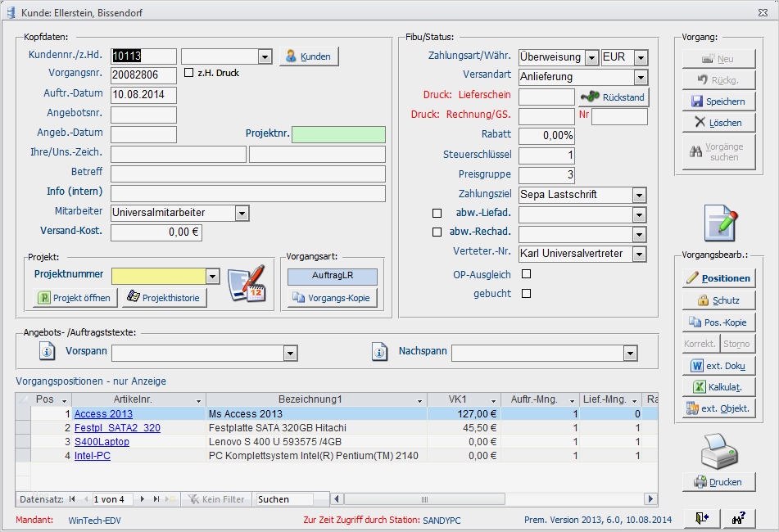Image resolution: width=779 pixels, height=532 pixels.
Task: Check the abw.-Liefad. checkbox
Action: [x=437, y=214]
